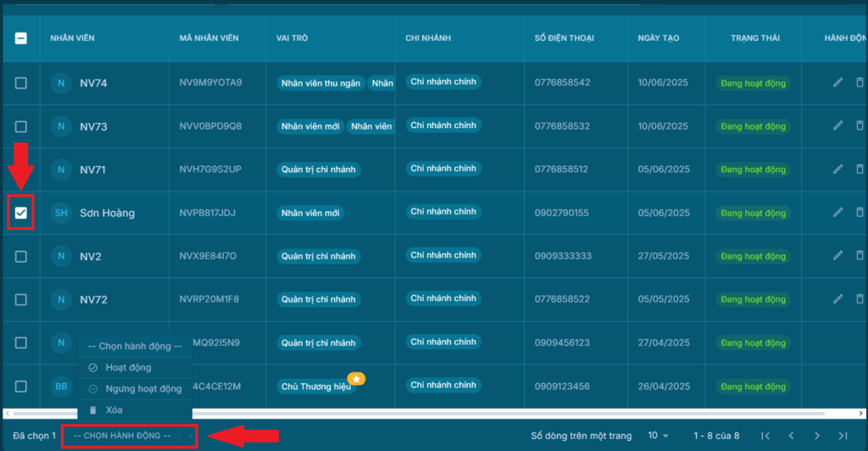The width and height of the screenshot is (868, 451).
Task: Tick the checkbox for employee NV74
Action: 21,83
